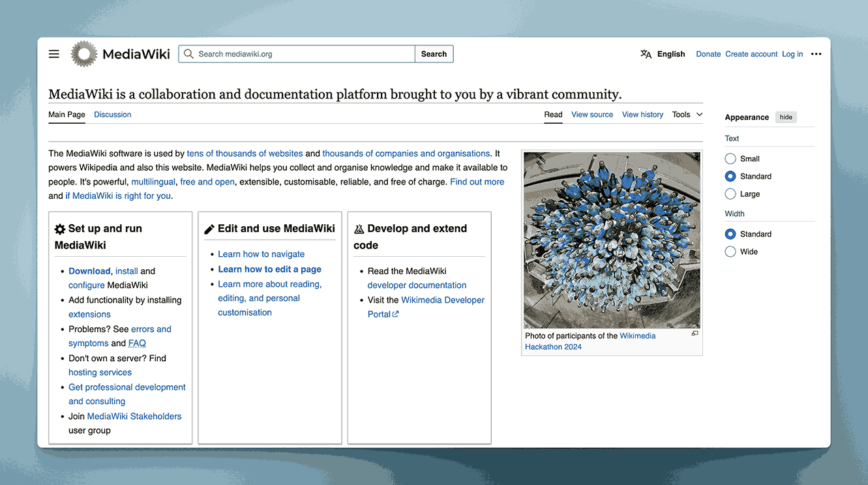Open Learn how to edit a page
This screenshot has width=868, height=485.
(x=269, y=269)
